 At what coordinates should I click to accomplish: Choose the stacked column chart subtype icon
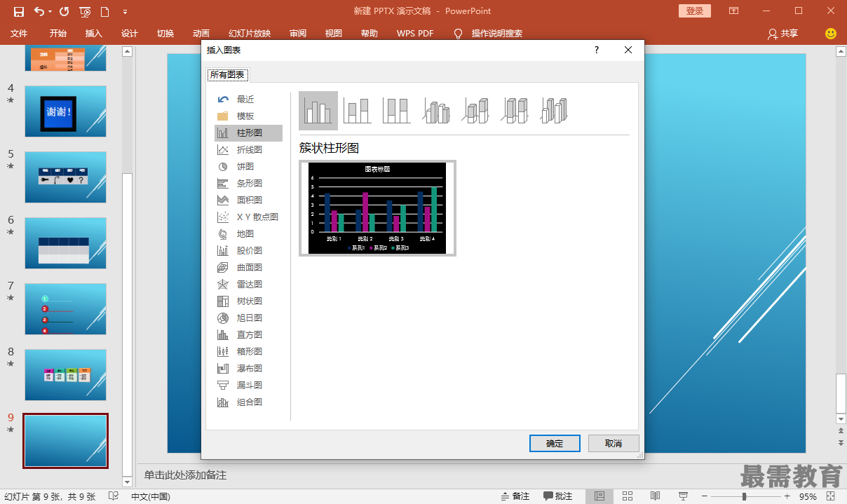358,111
